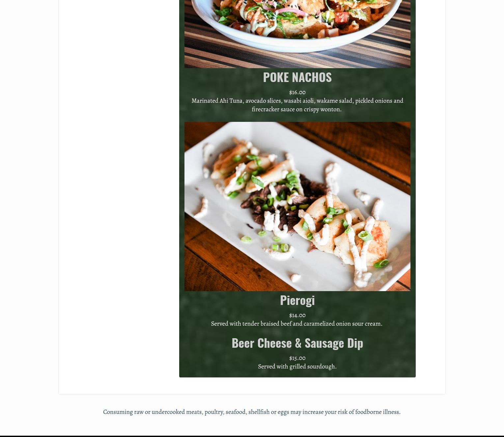Click the empty white sidebar left of menu
504x437 pixels.
119,198
